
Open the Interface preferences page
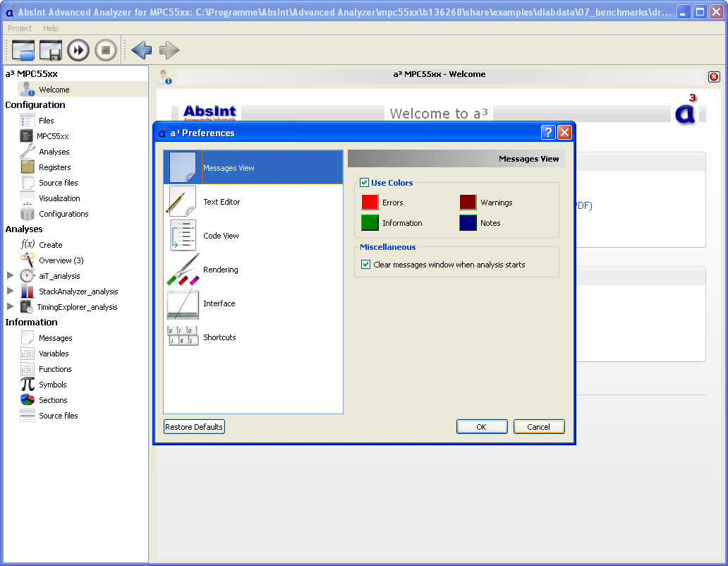[x=253, y=303]
